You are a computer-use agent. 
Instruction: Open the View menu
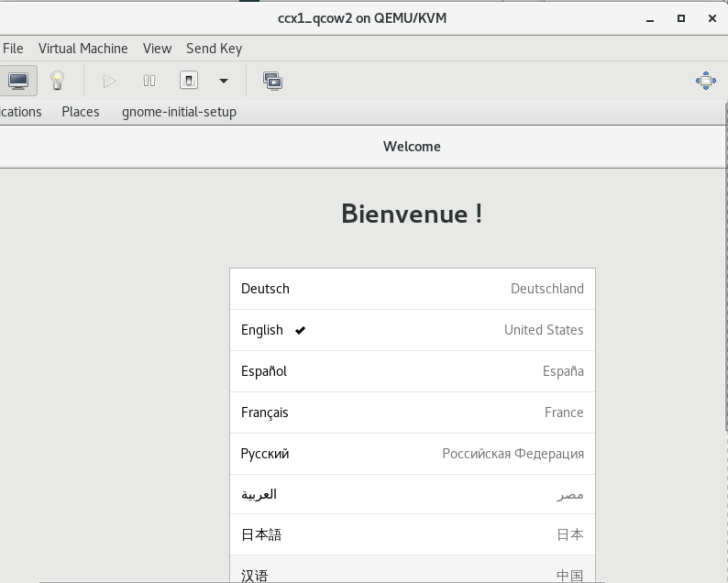point(157,49)
